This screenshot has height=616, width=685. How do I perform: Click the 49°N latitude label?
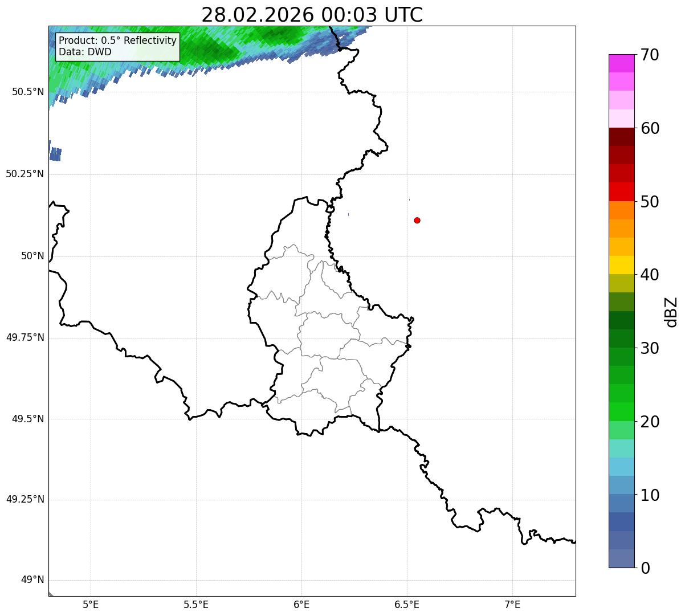pyautogui.click(x=32, y=580)
